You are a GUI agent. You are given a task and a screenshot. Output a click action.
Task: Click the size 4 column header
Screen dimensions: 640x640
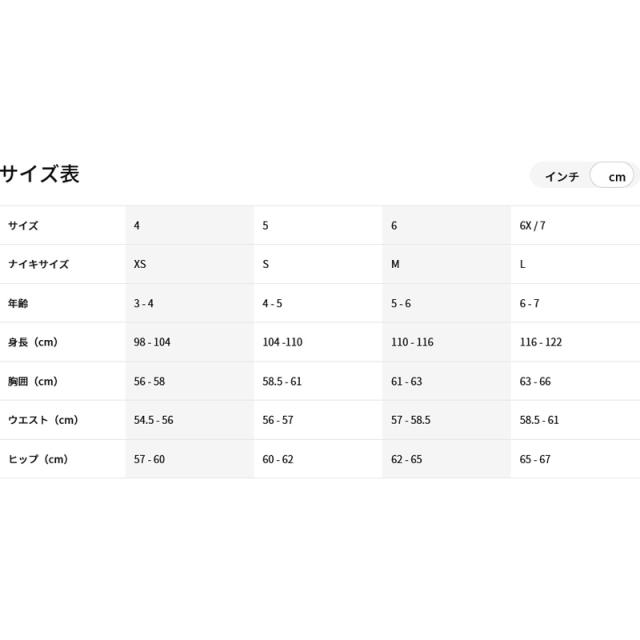pyautogui.click(x=137, y=226)
